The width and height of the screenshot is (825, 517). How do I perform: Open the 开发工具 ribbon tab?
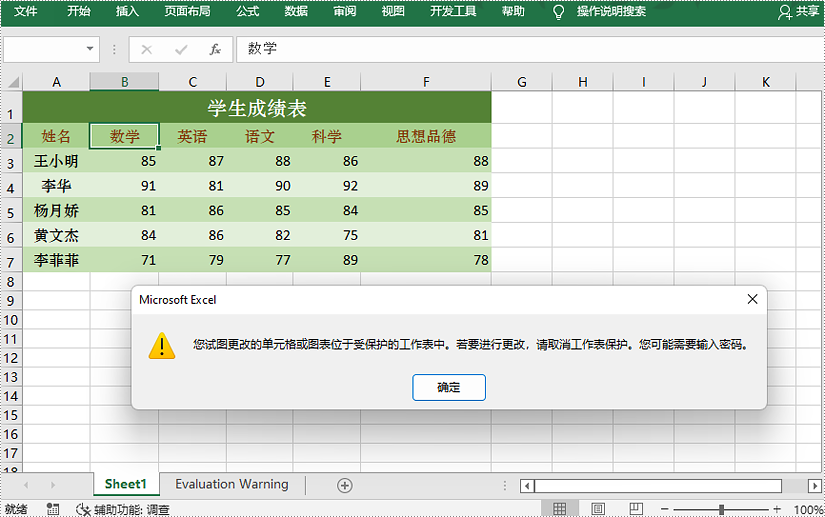(453, 12)
